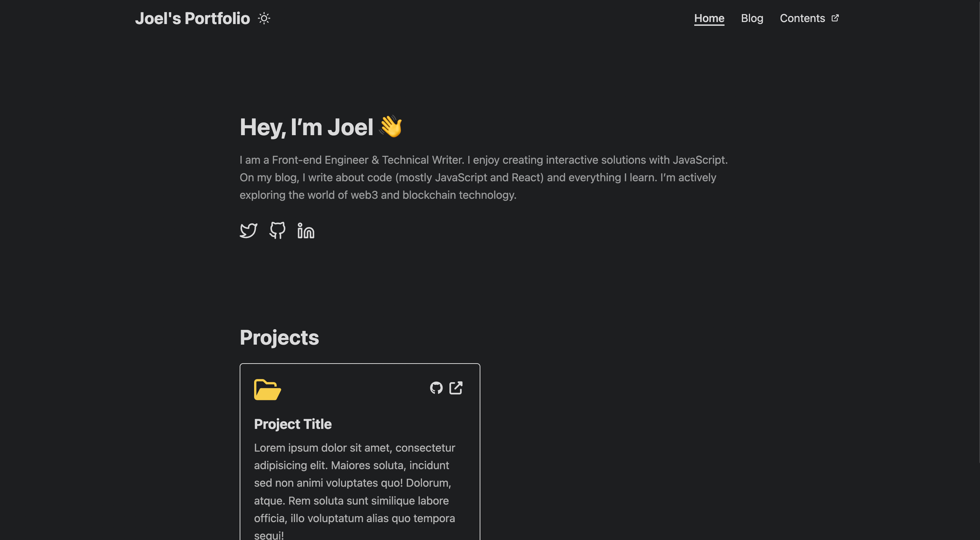The image size is (980, 540).
Task: Click the yellow folder icon
Action: point(266,389)
